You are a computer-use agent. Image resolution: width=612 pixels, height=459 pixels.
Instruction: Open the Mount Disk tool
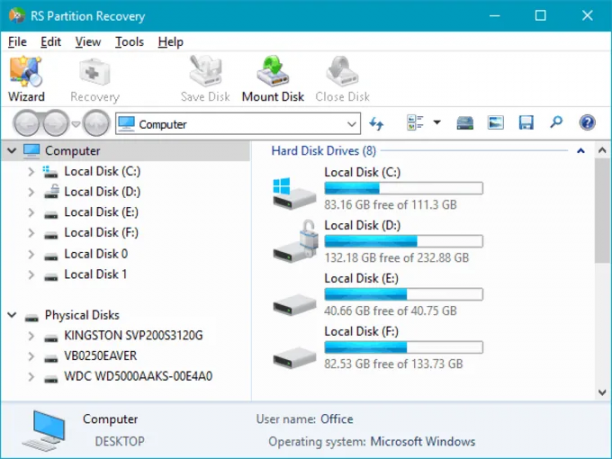point(273,79)
